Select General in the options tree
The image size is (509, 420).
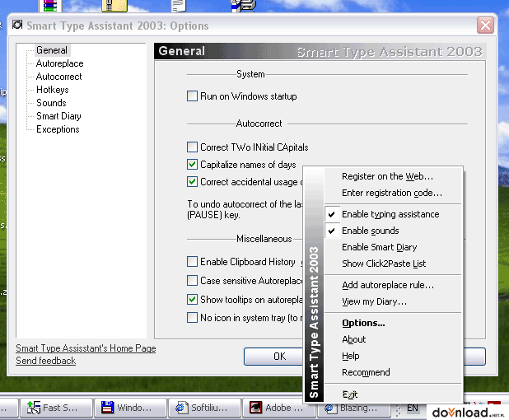pyautogui.click(x=52, y=50)
